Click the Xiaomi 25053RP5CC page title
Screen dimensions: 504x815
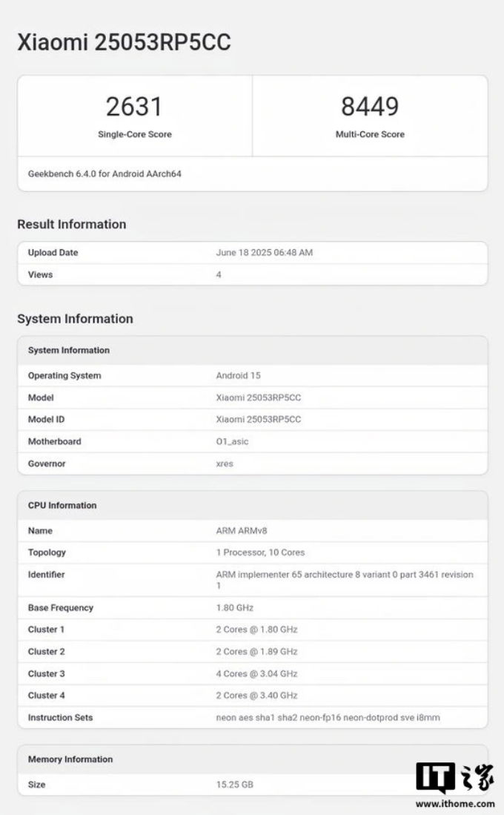(124, 42)
